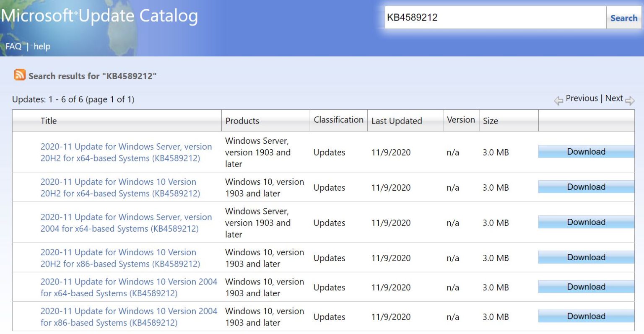
Task: Click the Microsoft Update Catalog logo title
Action: (x=100, y=16)
